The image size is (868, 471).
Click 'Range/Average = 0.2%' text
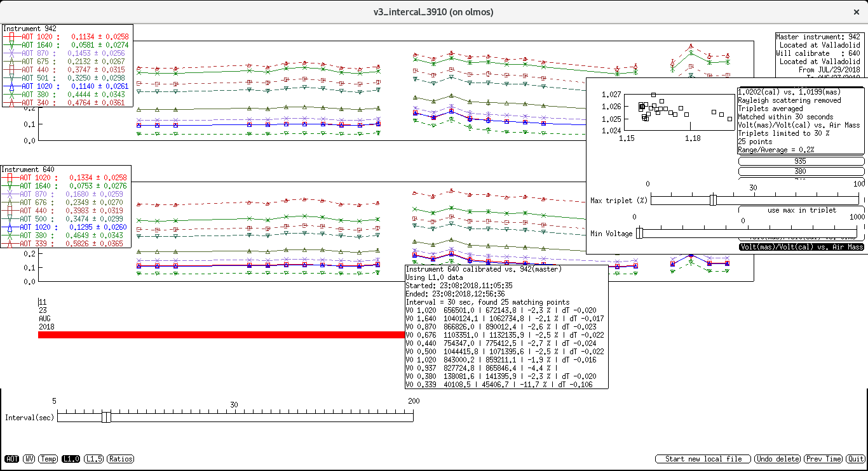776,150
